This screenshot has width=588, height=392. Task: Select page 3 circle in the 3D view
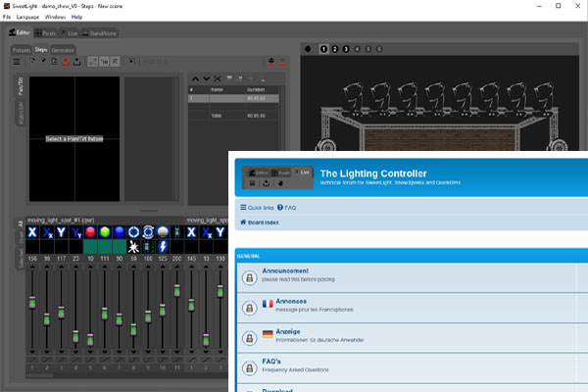pos(347,48)
